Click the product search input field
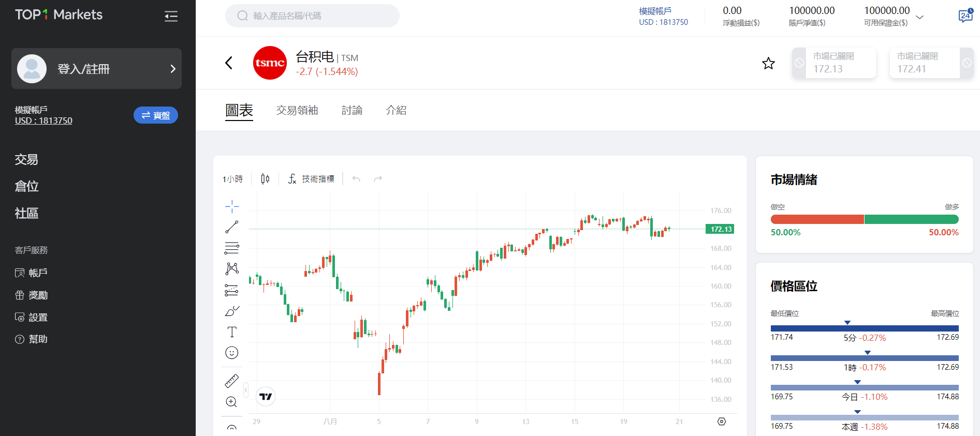The image size is (980, 436). tap(312, 16)
